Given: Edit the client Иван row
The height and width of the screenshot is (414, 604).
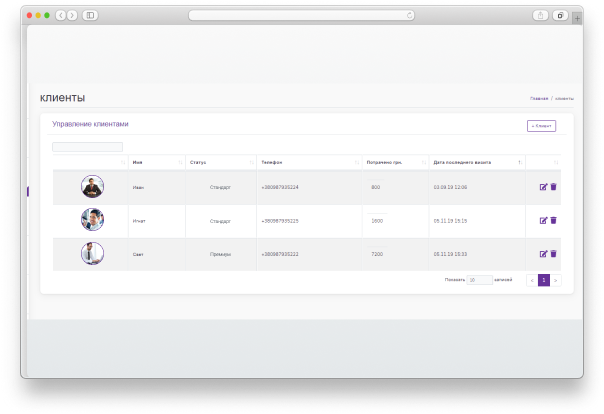Looking at the screenshot, I should (x=543, y=187).
